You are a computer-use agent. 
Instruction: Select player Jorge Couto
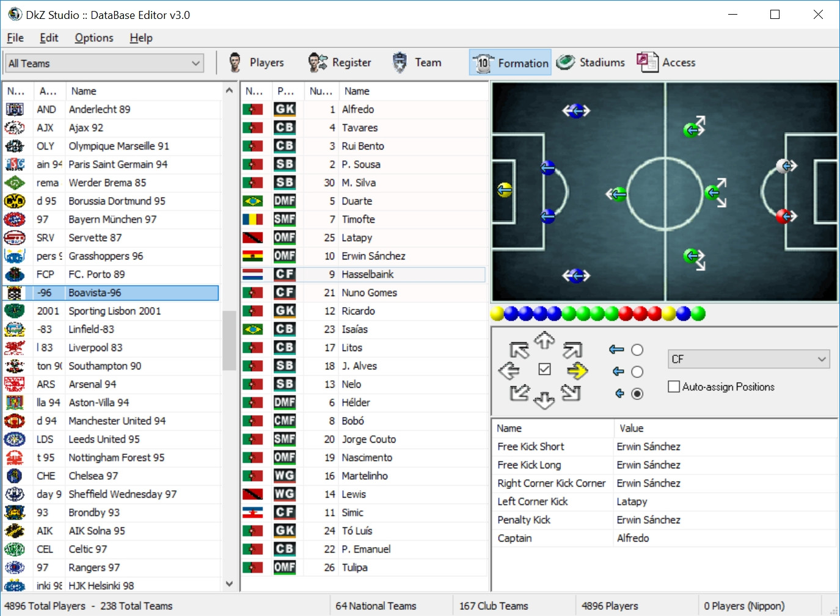point(363,439)
